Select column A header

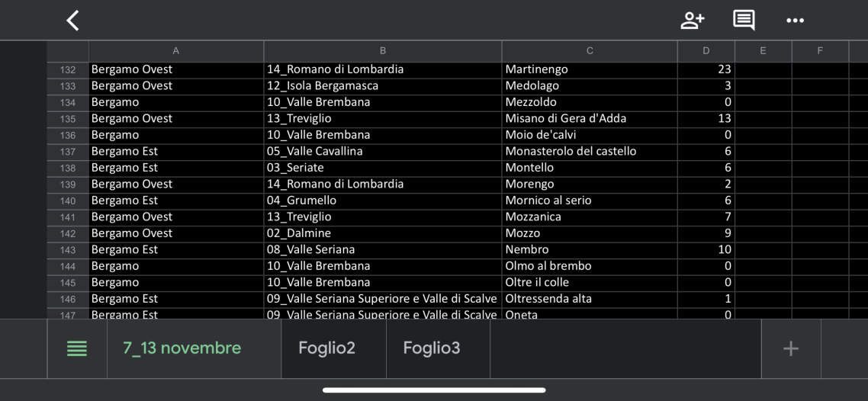point(176,51)
